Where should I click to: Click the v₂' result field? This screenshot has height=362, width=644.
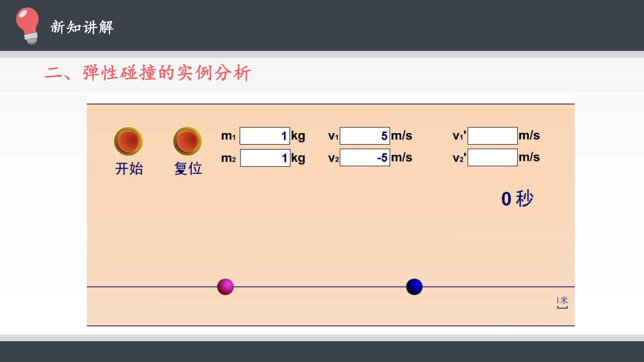click(x=493, y=157)
